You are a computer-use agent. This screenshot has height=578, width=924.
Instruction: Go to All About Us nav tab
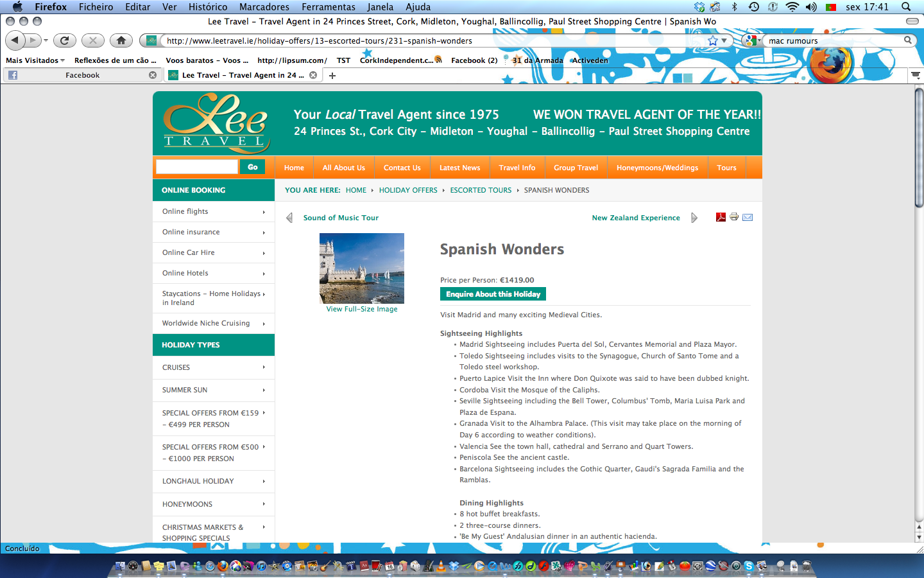point(344,168)
